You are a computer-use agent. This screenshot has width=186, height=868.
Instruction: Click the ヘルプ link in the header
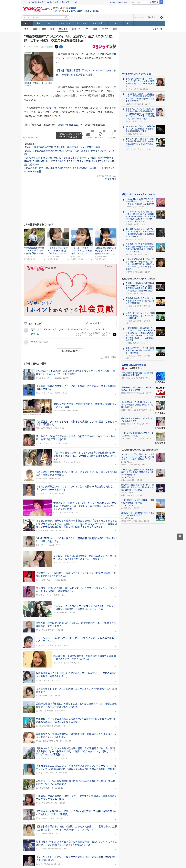(x=127, y=2)
